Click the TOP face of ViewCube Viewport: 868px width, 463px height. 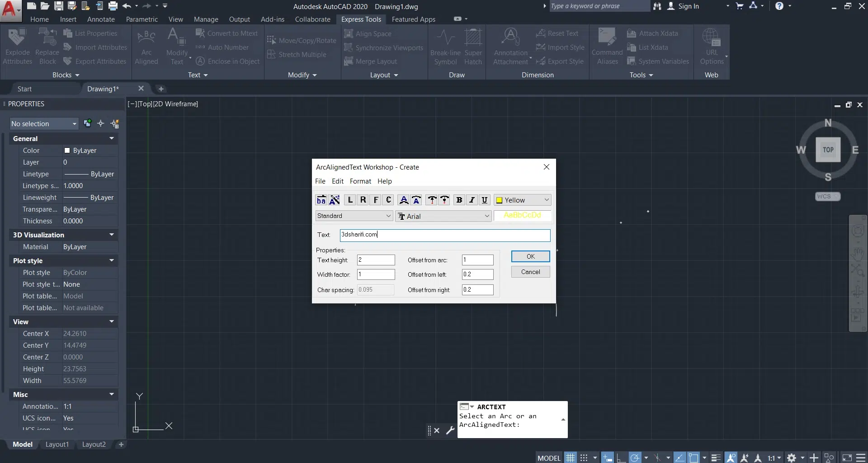click(x=828, y=150)
